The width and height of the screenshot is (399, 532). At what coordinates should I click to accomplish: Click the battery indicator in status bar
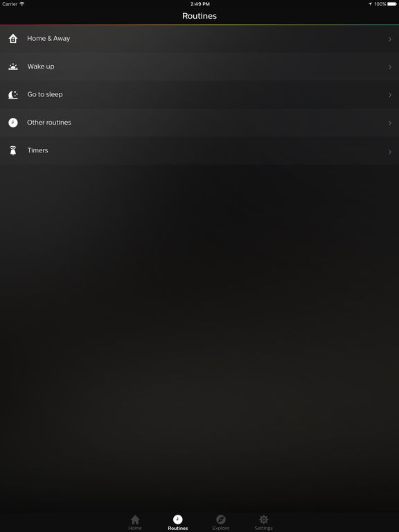[392, 4]
